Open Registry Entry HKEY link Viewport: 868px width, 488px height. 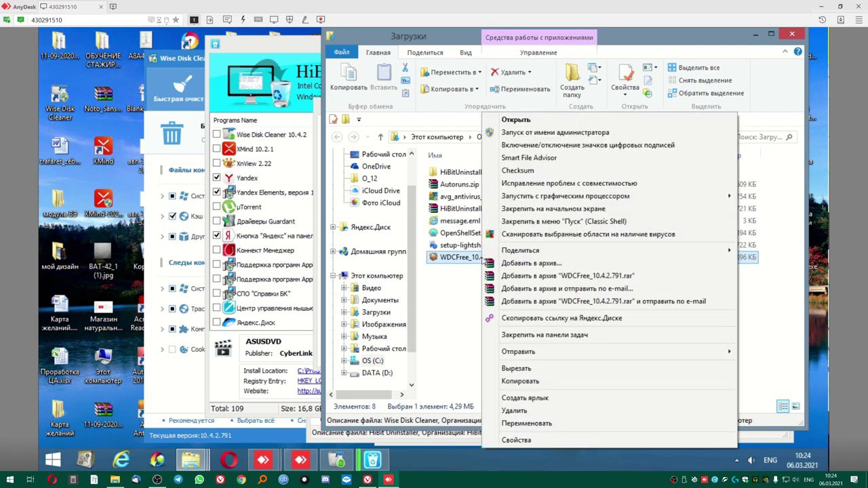(309, 381)
